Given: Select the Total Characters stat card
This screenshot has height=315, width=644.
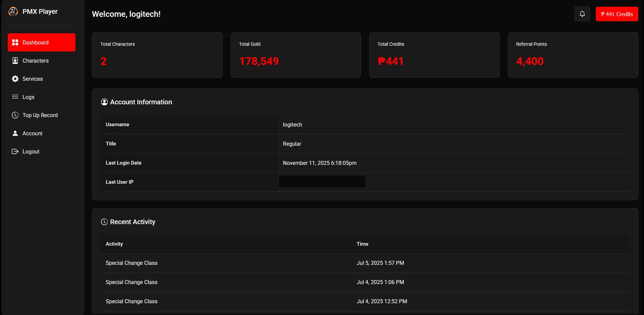Looking at the screenshot, I should click(x=157, y=55).
